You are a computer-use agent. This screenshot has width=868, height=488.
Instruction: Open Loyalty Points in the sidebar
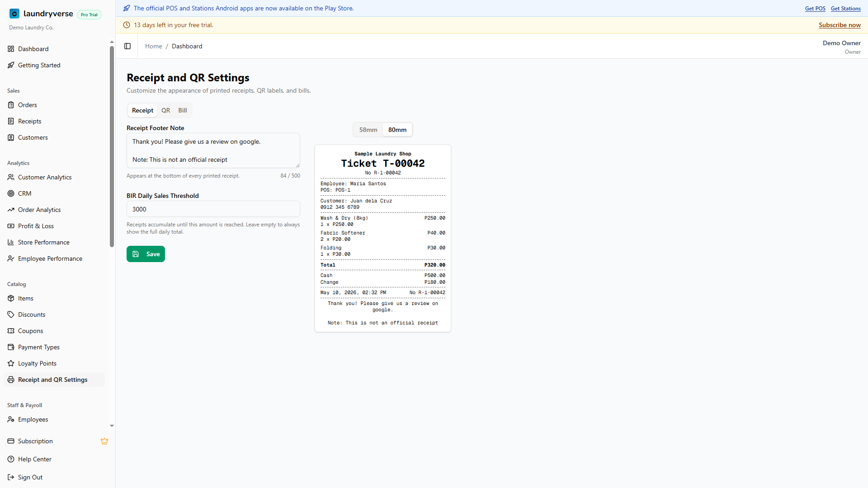pos(54,363)
